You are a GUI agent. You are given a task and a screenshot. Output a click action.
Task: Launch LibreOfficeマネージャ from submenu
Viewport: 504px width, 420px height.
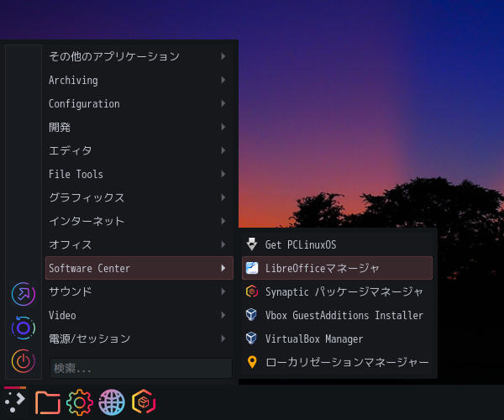coord(337,268)
